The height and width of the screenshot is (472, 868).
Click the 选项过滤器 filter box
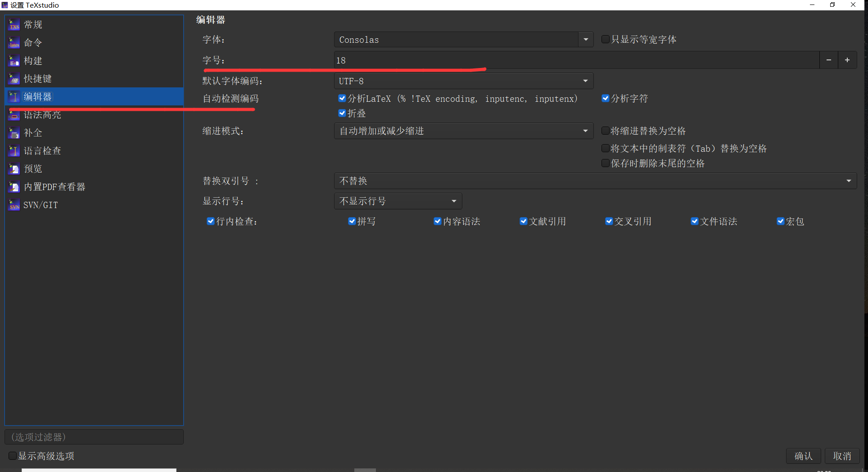94,437
